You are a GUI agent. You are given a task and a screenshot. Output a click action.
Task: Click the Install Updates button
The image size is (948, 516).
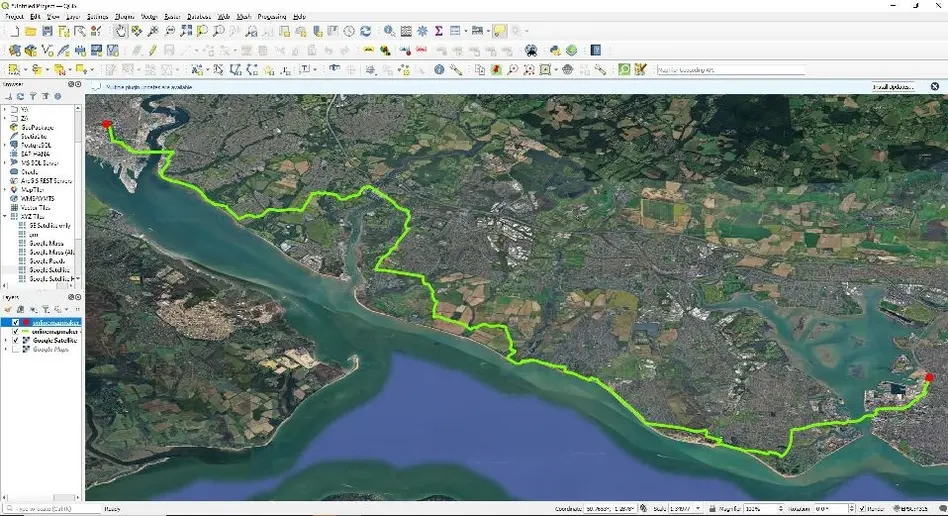pyautogui.click(x=892, y=87)
